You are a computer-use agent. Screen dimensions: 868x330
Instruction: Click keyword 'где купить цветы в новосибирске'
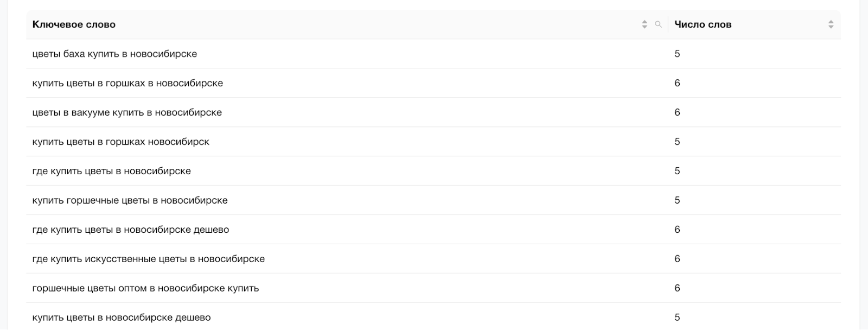pos(111,171)
